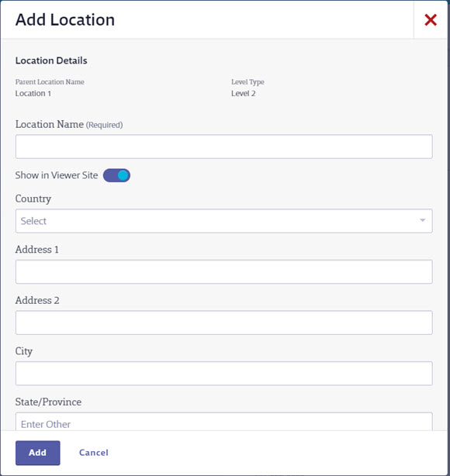Click the Country field label
450x476 pixels.
click(33, 198)
